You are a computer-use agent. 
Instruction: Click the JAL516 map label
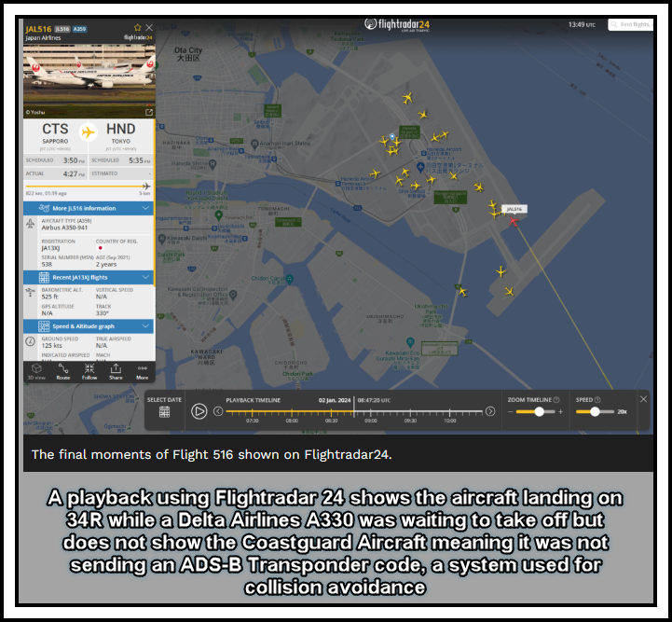pyautogui.click(x=514, y=209)
